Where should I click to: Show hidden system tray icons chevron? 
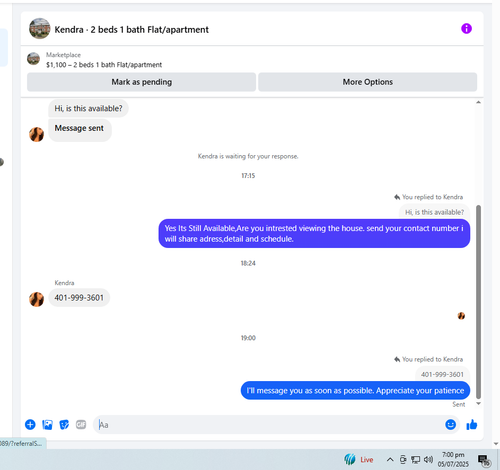[x=390, y=460]
